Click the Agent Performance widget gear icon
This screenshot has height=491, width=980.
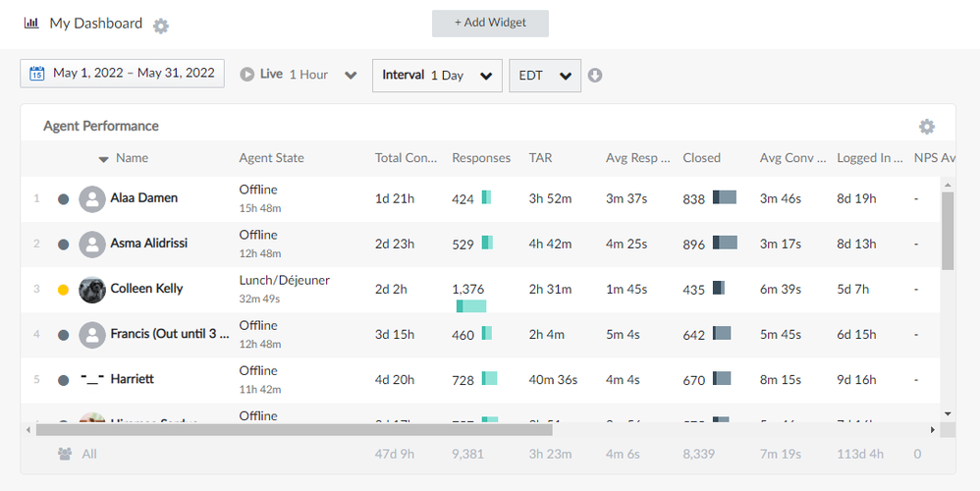coord(926,127)
